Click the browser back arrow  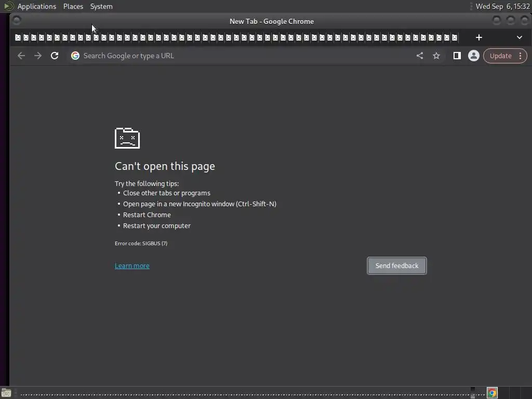21,56
